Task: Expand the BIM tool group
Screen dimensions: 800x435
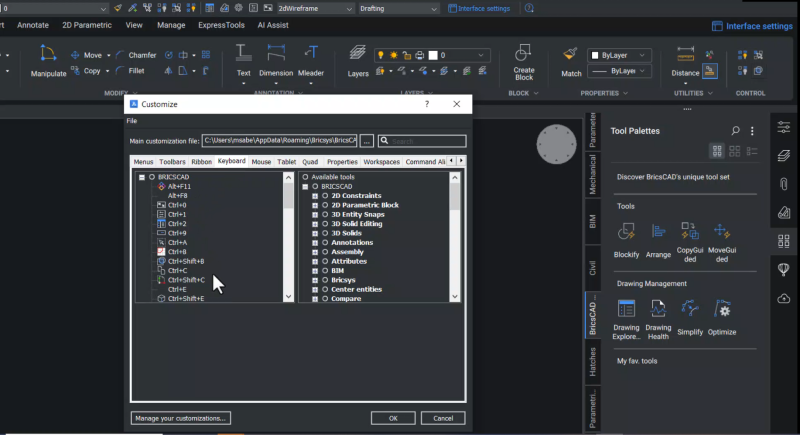Action: [315, 271]
